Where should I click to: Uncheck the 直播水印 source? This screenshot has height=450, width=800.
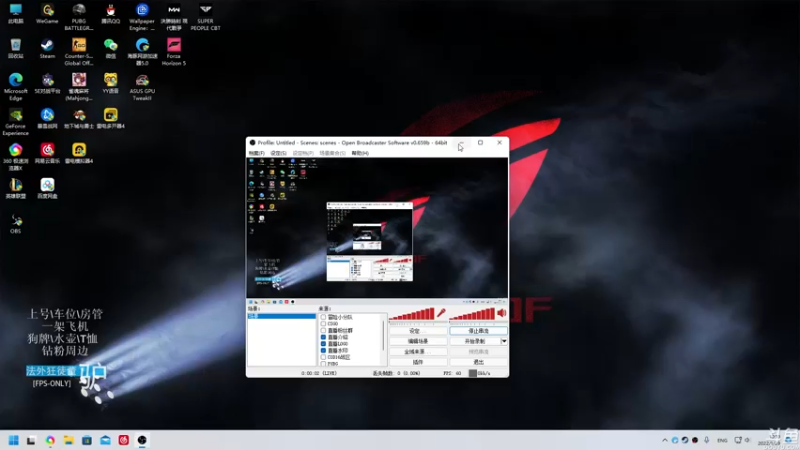323,350
